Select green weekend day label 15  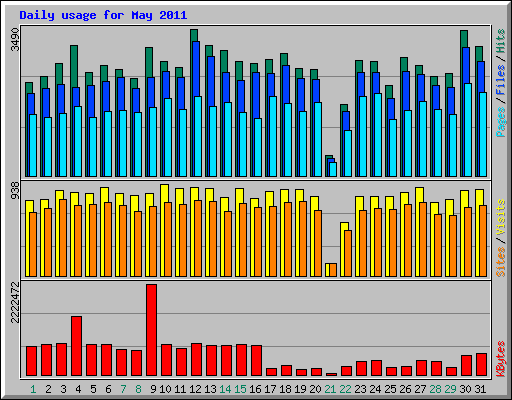point(240,389)
